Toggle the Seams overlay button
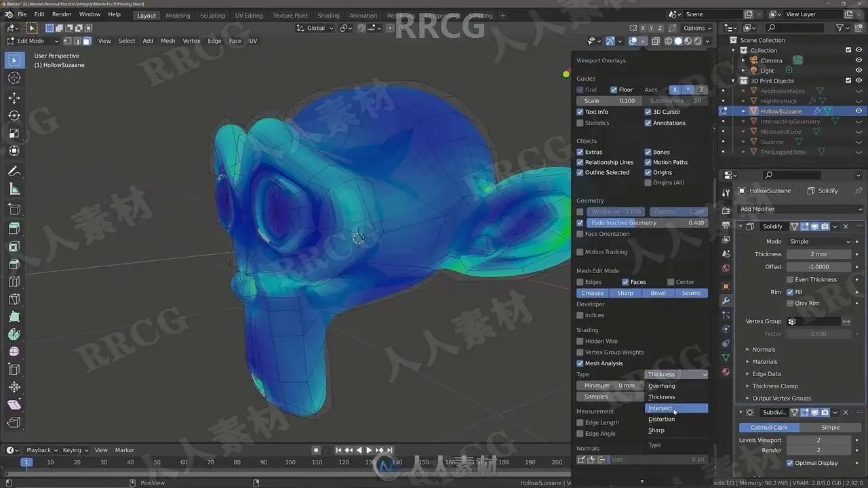Viewport: 868px width, 488px height. tap(691, 293)
